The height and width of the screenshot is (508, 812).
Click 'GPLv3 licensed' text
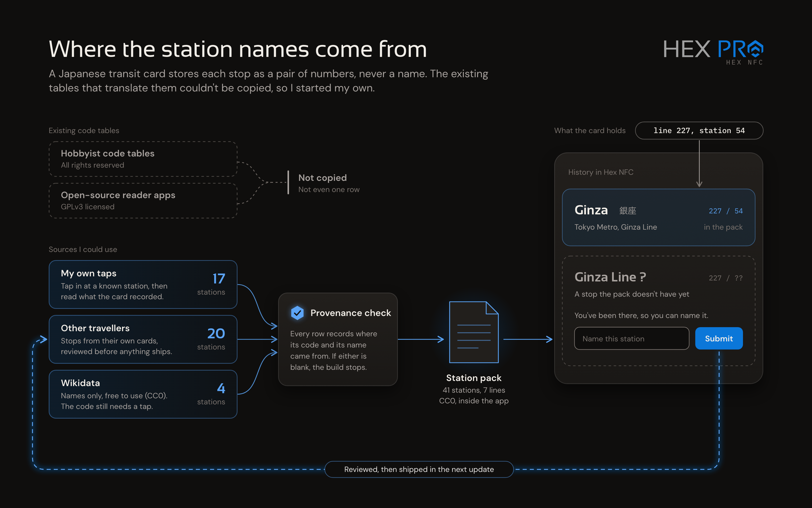pos(88,207)
